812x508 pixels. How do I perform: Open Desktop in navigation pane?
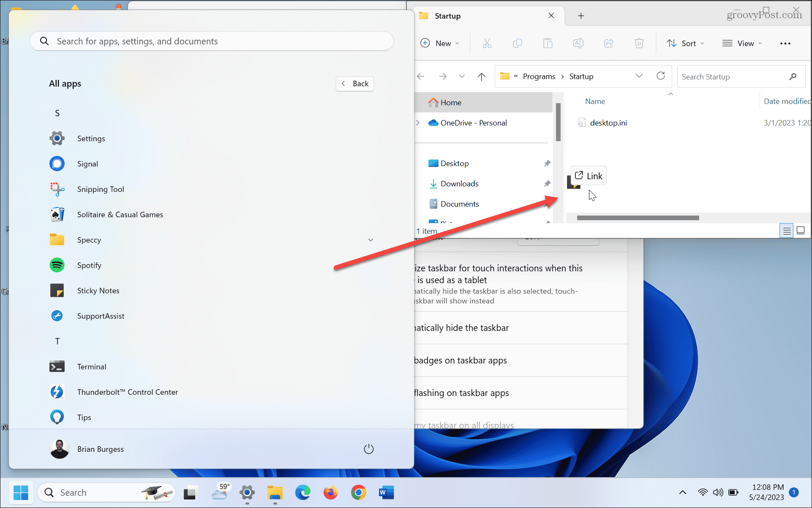click(x=455, y=164)
